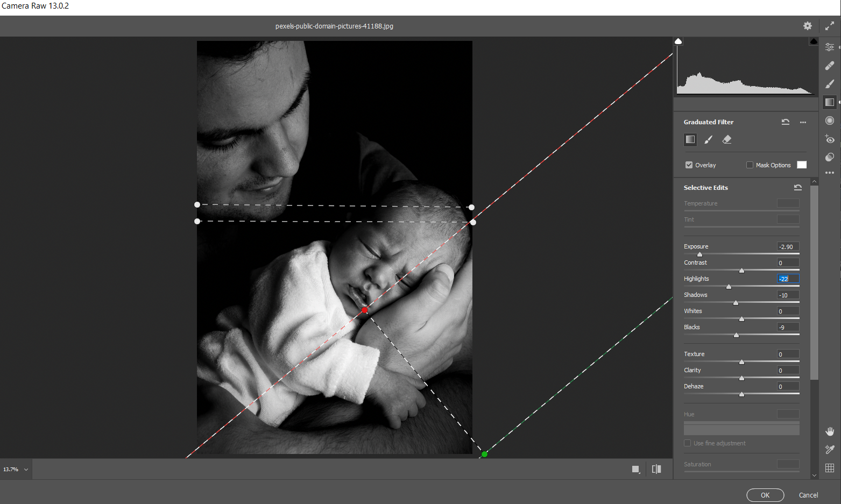Select the Red Eye tool
Image resolution: width=841 pixels, height=504 pixels.
830,139
